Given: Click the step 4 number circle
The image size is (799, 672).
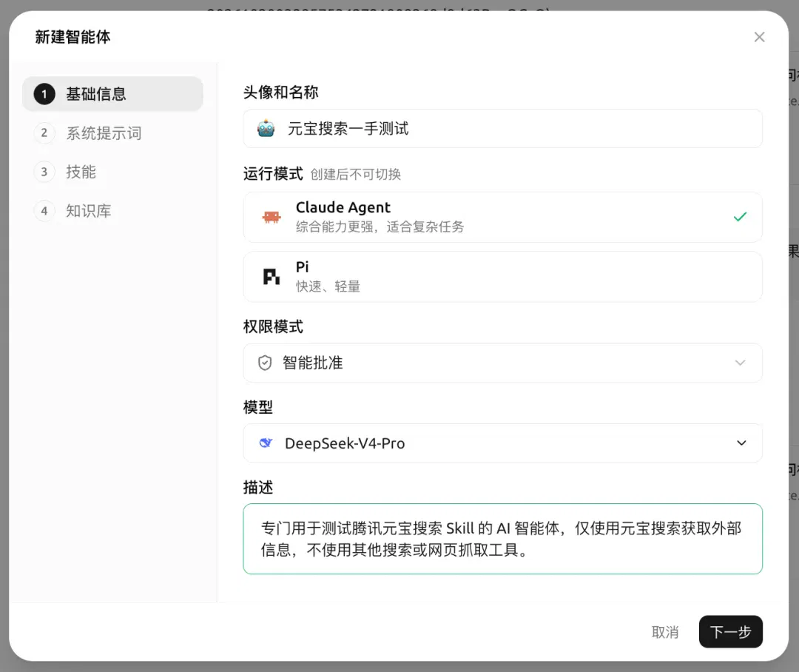Looking at the screenshot, I should point(44,211).
